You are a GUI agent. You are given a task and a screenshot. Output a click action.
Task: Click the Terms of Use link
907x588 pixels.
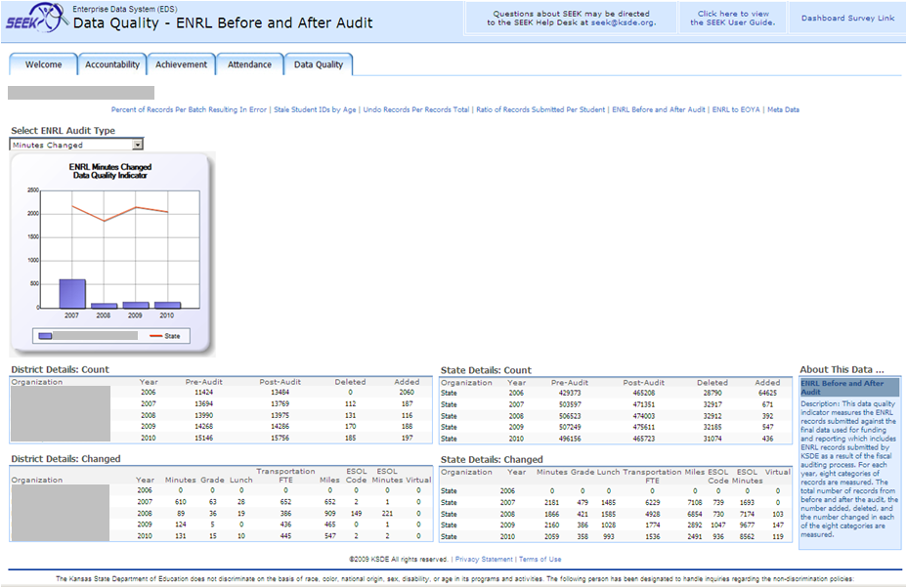pyautogui.click(x=540, y=560)
